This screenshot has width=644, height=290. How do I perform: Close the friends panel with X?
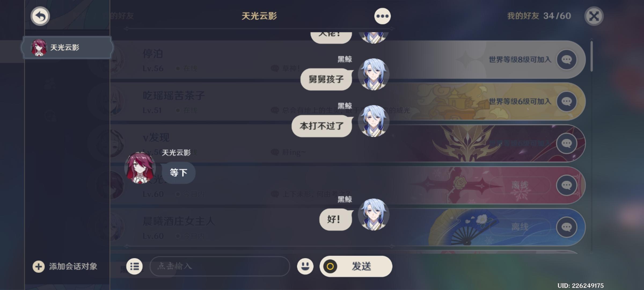click(x=594, y=16)
